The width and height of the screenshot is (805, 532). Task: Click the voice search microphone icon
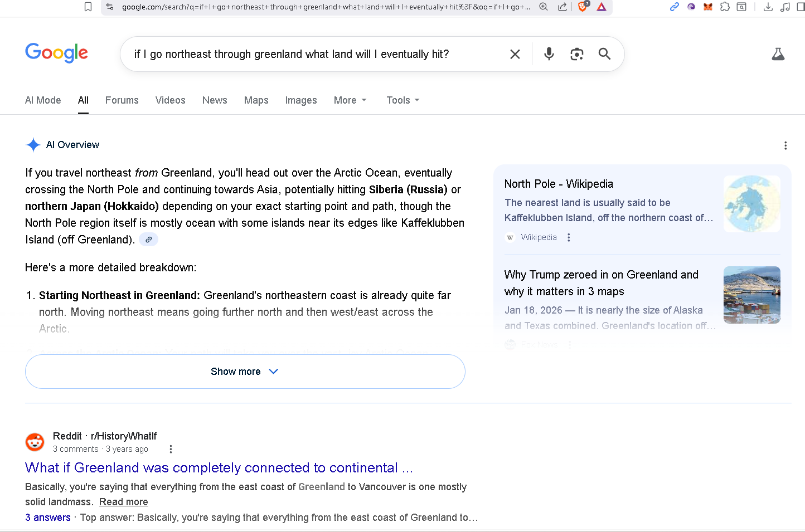tap(549, 54)
